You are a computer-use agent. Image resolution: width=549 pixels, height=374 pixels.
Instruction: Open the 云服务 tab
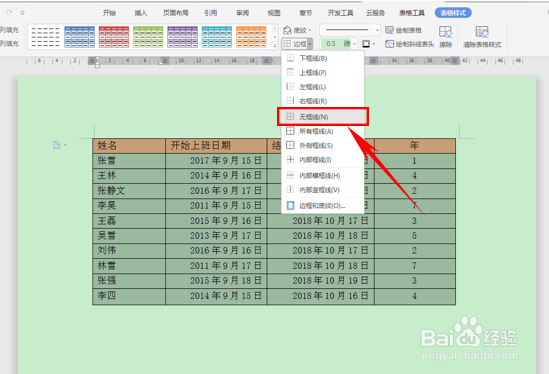[375, 13]
